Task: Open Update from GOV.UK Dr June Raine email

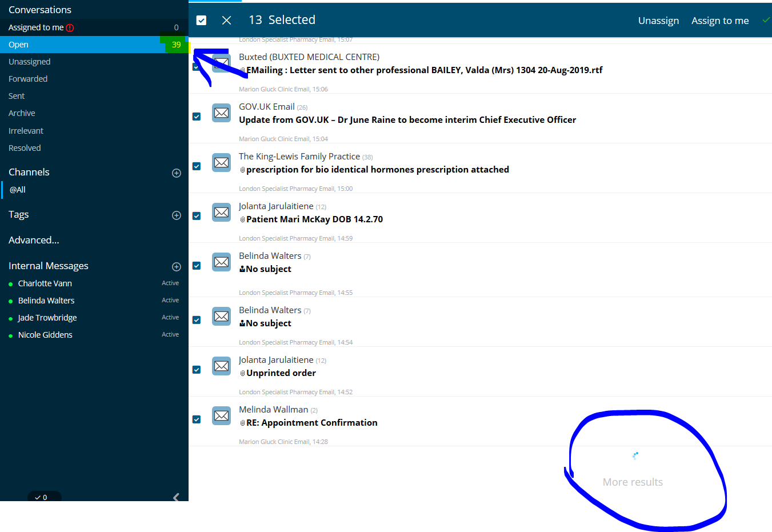Action: pos(407,120)
